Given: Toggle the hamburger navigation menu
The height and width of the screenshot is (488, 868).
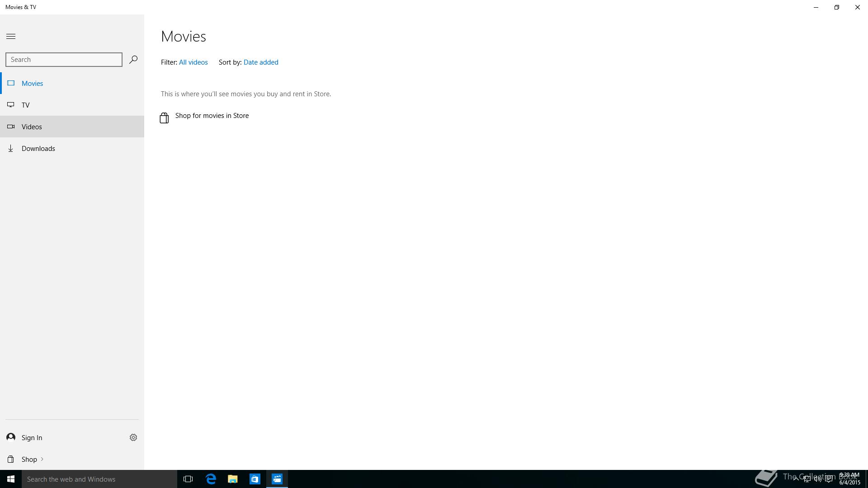Looking at the screenshot, I should coord(11,37).
